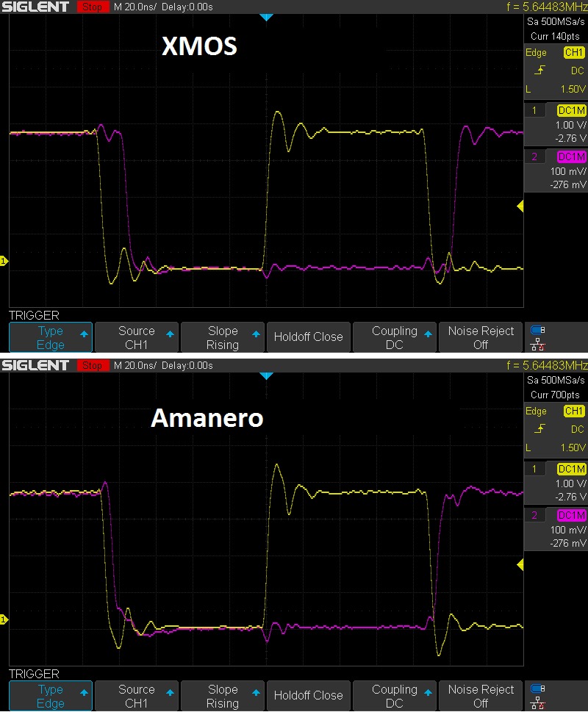Click the LAN network icon in the Amanero capture
This screenshot has height=712, width=588.
click(537, 703)
